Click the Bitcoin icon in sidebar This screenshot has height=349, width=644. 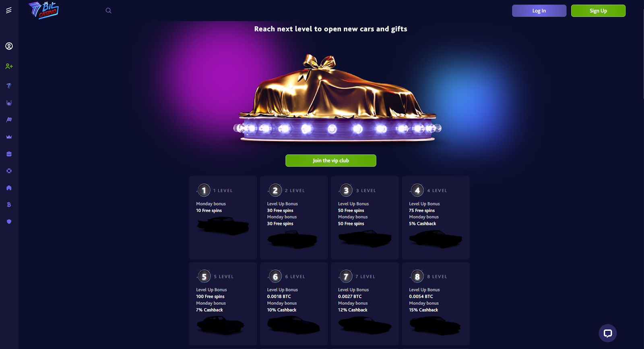click(9, 205)
